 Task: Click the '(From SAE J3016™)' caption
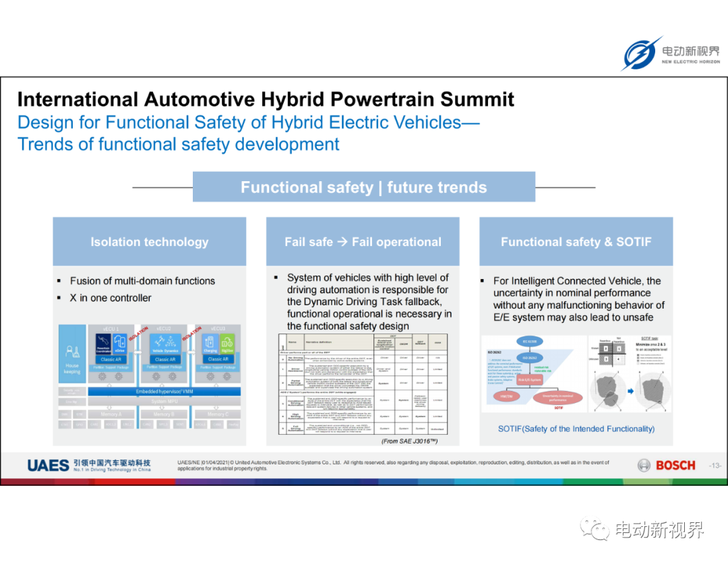(x=409, y=441)
